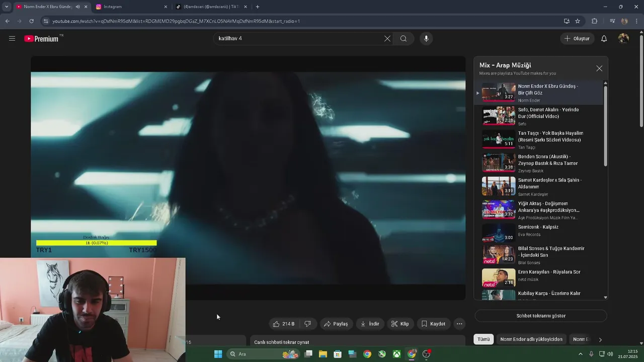Viewport: 644px width, 362px height.
Task: Download the video with İndir
Action: (x=370, y=324)
